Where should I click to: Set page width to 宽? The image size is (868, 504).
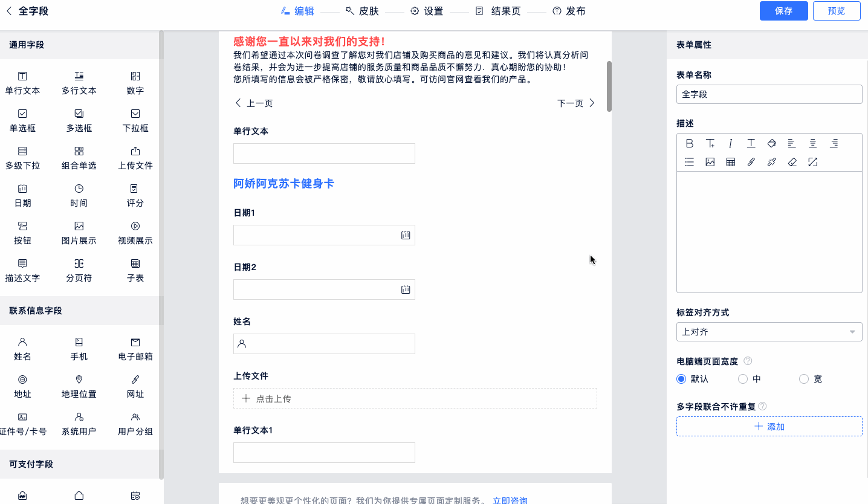[x=803, y=379]
